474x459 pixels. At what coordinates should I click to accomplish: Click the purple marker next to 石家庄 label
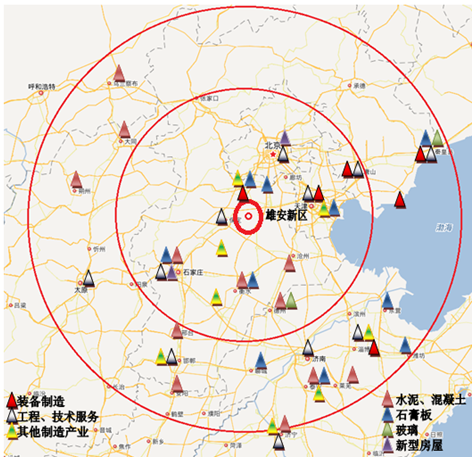(172, 272)
